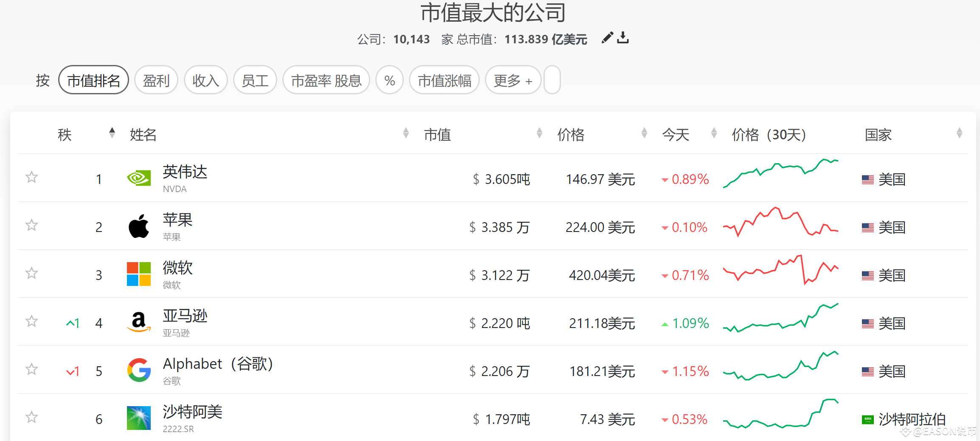
Task: Toggle the favorite star for 沙特阿美
Action: pyautogui.click(x=31, y=417)
